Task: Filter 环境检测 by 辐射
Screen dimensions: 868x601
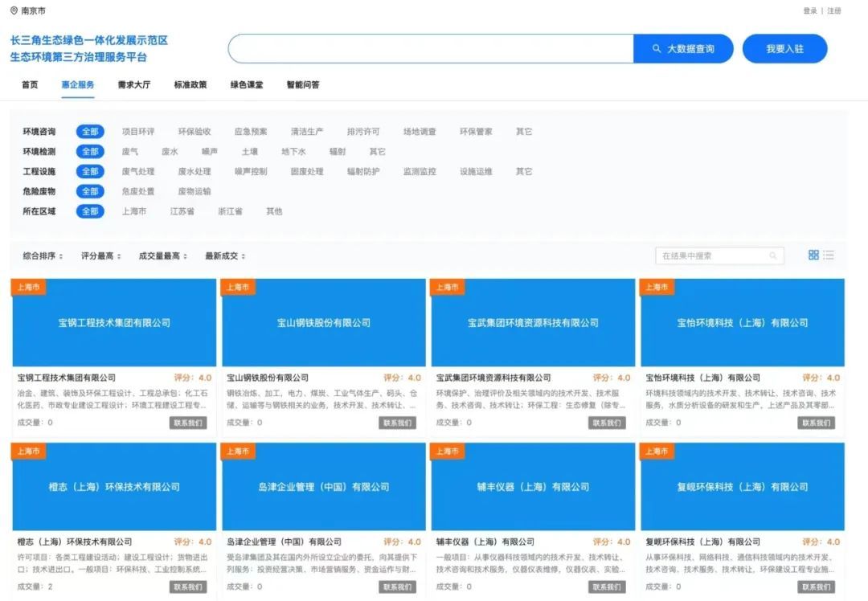Action: (x=338, y=152)
